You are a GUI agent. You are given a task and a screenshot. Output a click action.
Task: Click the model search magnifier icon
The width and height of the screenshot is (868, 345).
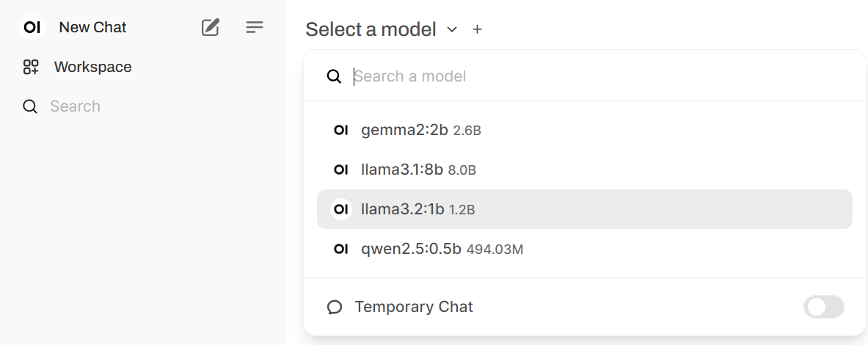(334, 76)
